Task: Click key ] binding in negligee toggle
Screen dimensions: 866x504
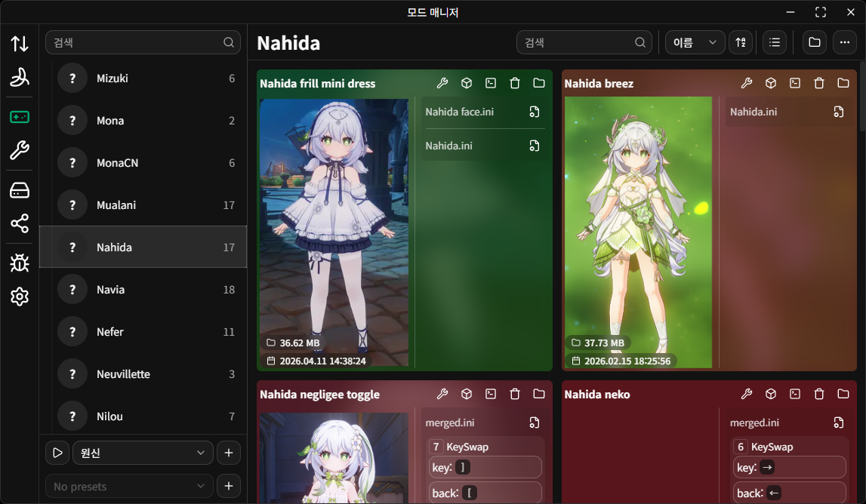Action: point(485,468)
